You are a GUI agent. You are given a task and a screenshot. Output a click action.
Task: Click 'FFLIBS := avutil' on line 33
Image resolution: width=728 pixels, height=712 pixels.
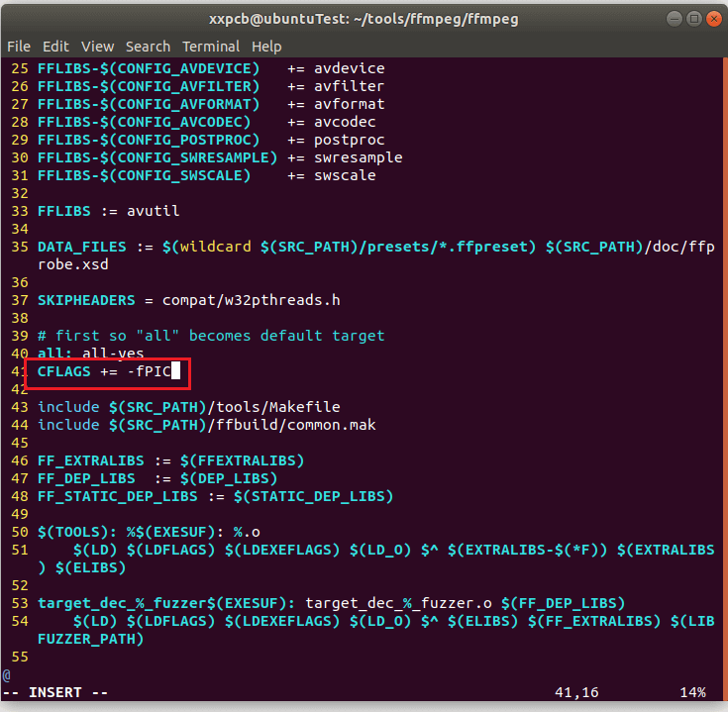point(108,211)
